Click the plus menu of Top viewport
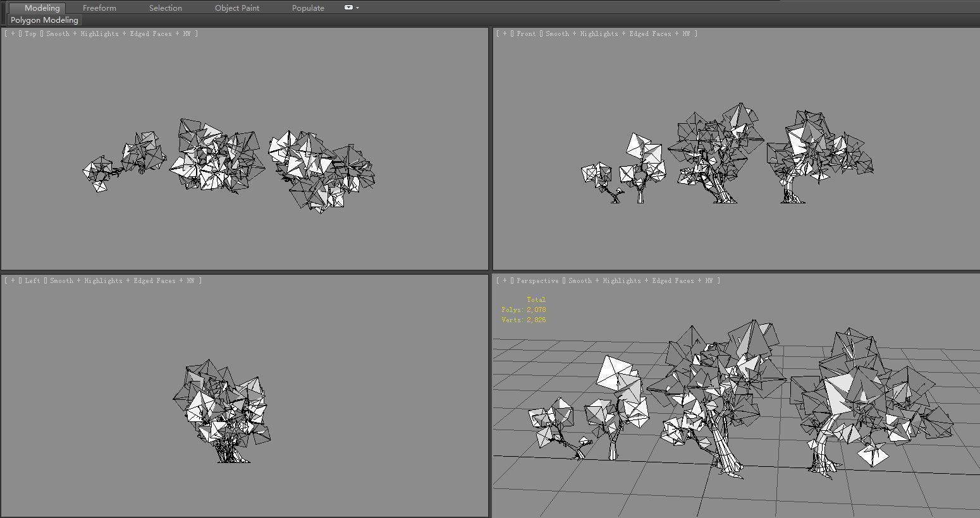 (x=13, y=33)
